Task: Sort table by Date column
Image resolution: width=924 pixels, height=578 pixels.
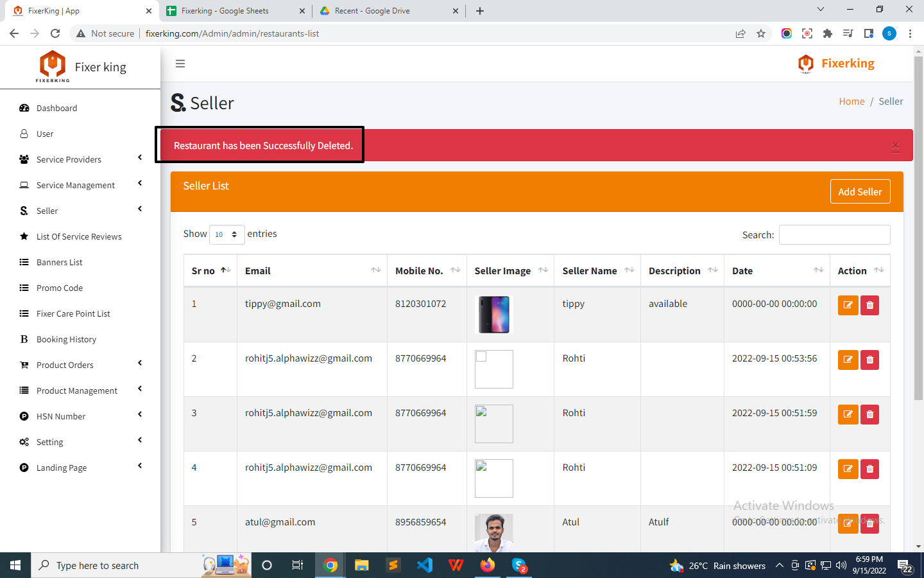Action: 777,270
